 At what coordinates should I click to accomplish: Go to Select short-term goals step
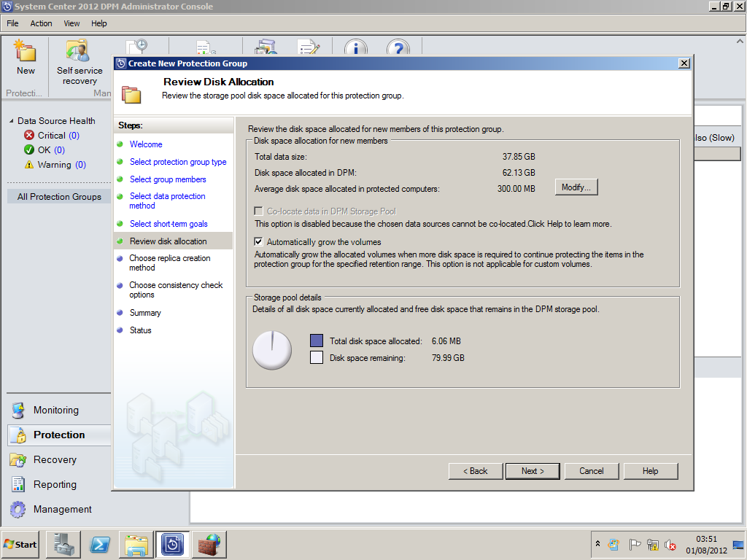click(x=169, y=224)
